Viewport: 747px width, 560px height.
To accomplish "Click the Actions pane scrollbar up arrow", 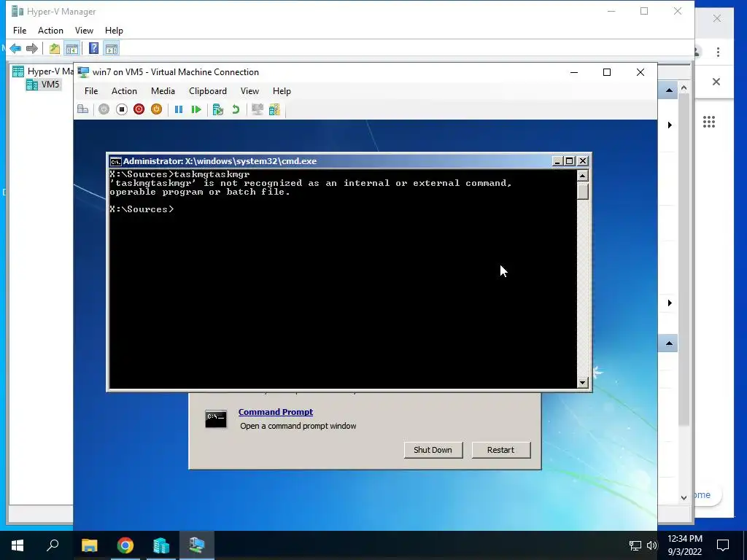I will tap(684, 87).
